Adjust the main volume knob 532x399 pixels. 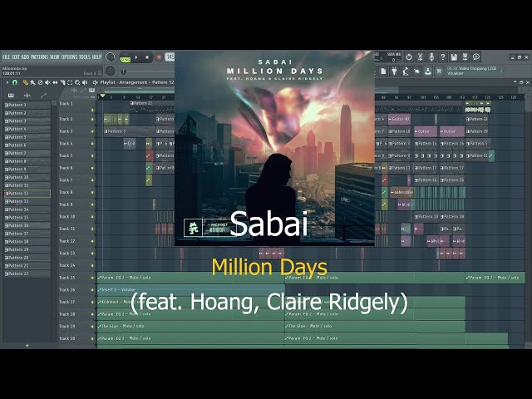[x=111, y=57]
